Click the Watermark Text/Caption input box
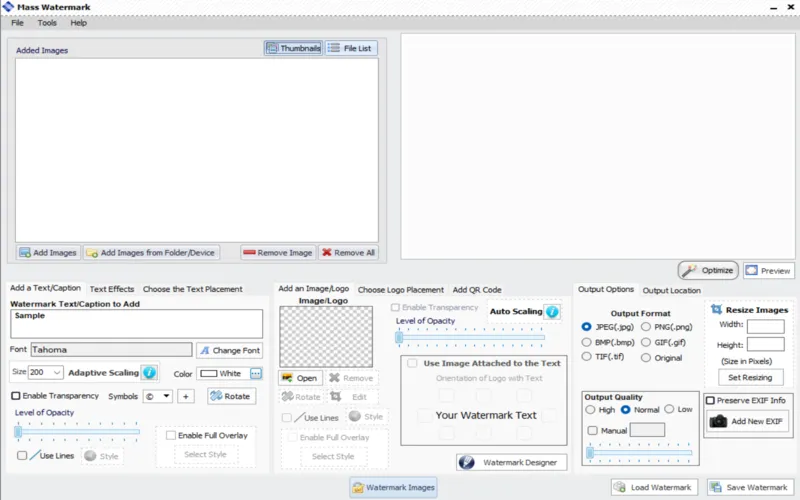 click(137, 323)
